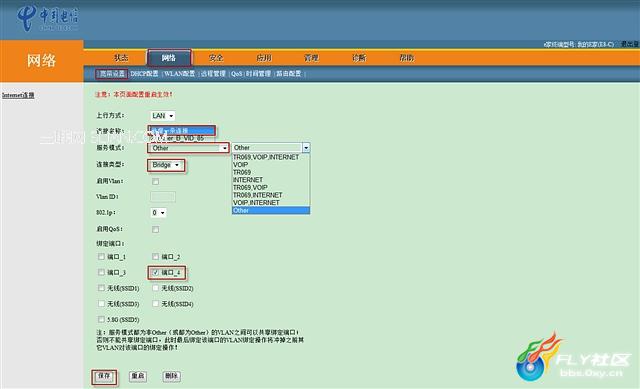Check the 无线(SSID1) binding box

pyautogui.click(x=101, y=288)
